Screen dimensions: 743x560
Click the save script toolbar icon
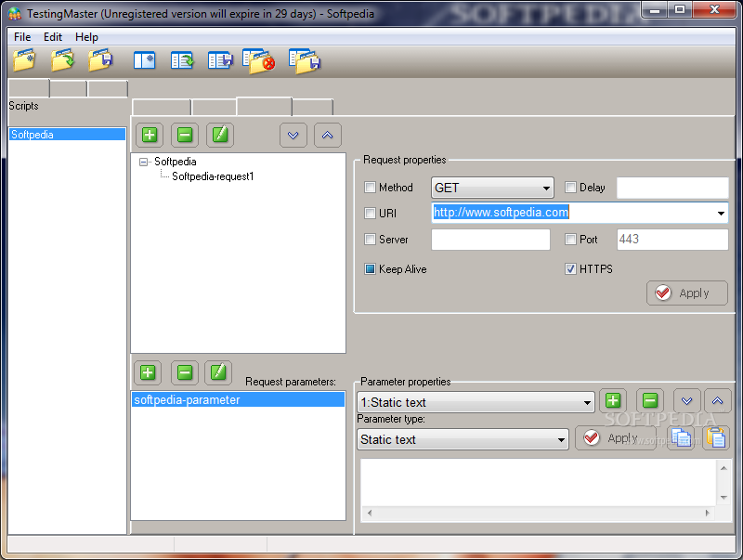pyautogui.click(x=220, y=60)
